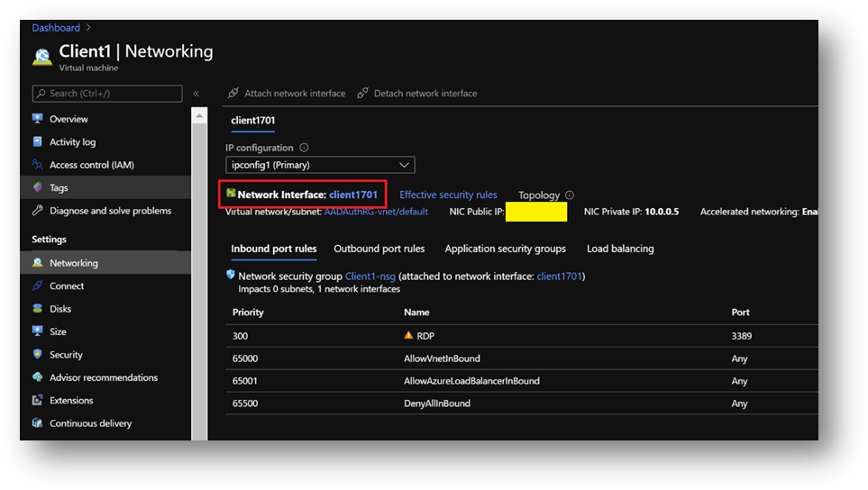Click Attach network interface
This screenshot has height=490, width=868.
click(287, 93)
